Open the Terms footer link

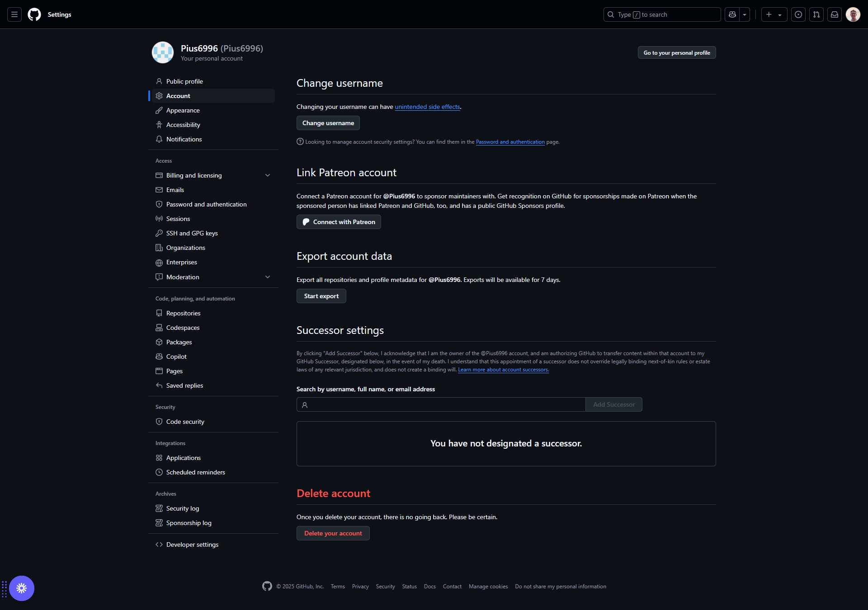[338, 587]
